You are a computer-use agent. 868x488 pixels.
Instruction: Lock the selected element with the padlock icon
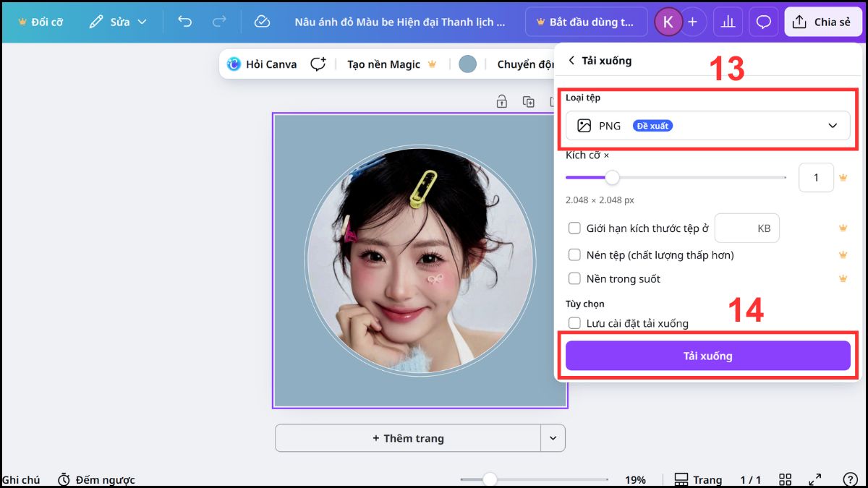point(501,102)
